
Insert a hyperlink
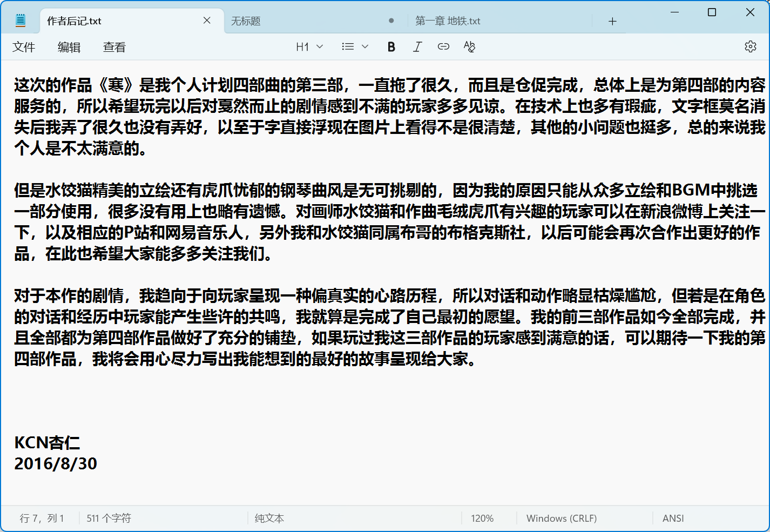coord(443,46)
